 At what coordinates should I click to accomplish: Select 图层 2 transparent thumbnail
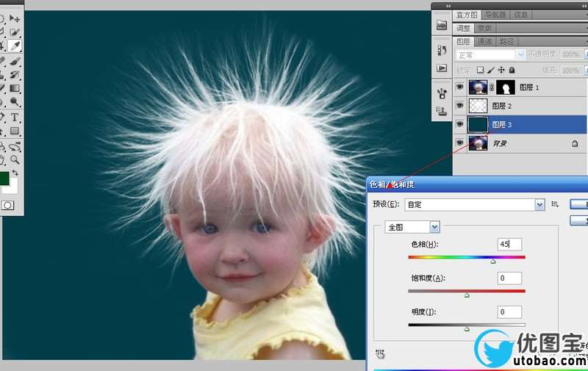pyautogui.click(x=478, y=106)
